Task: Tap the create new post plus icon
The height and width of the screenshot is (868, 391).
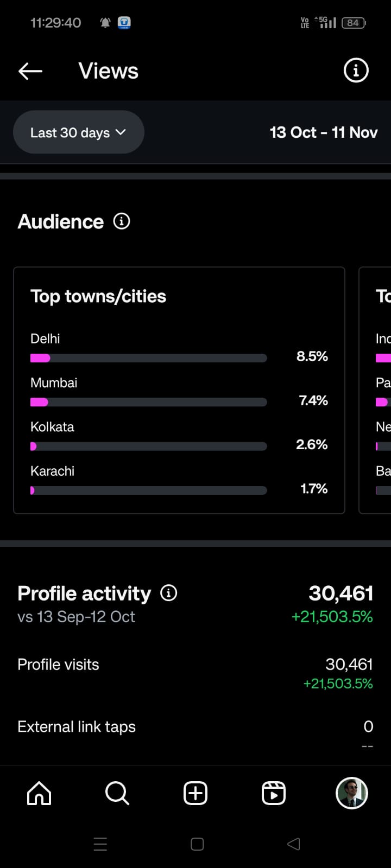Action: tap(195, 793)
